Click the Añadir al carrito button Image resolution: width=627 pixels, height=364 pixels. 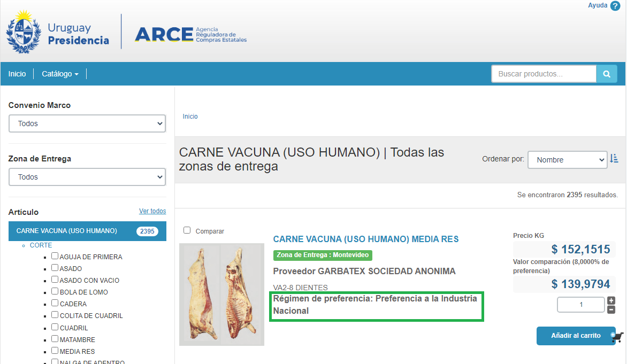point(576,336)
